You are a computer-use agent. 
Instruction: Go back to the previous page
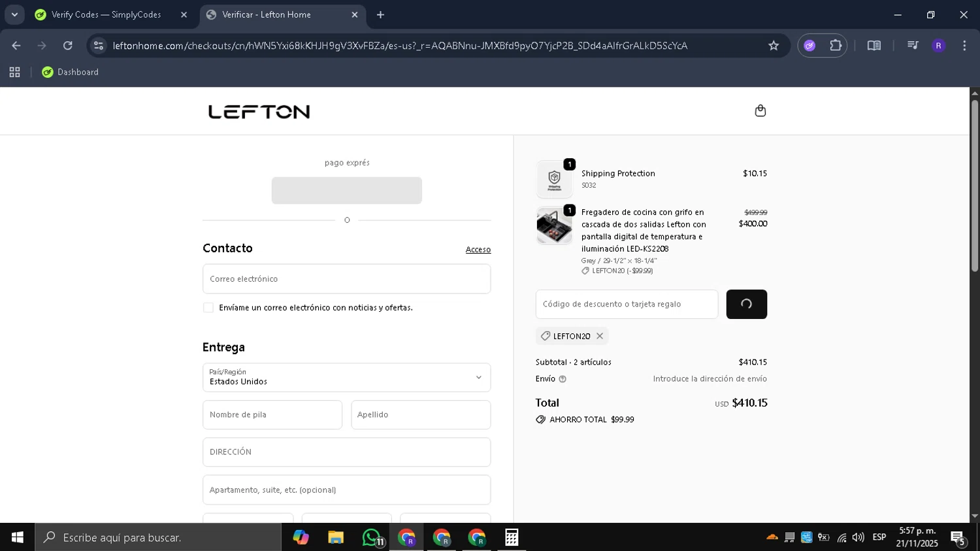16,46
